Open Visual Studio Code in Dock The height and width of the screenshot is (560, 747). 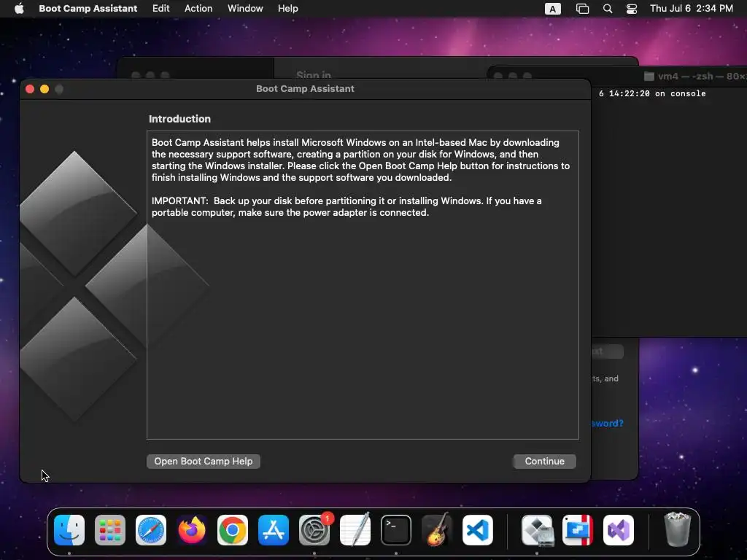click(x=477, y=530)
